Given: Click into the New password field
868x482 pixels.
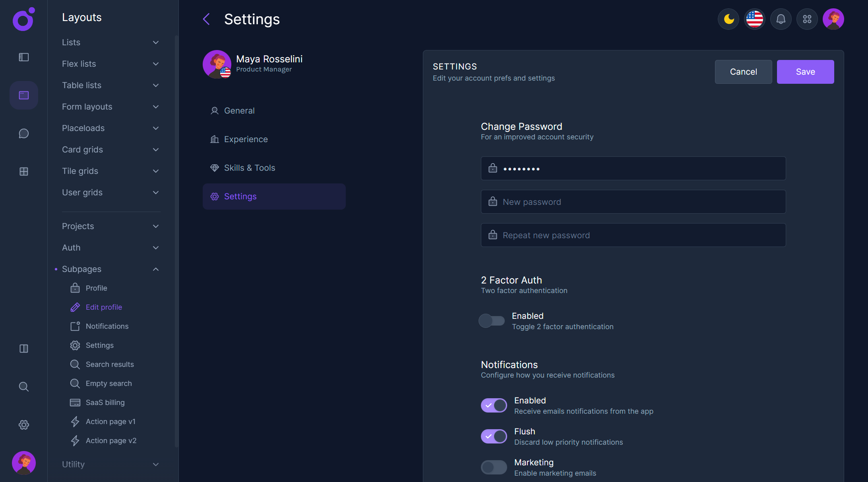Looking at the screenshot, I should pos(633,202).
